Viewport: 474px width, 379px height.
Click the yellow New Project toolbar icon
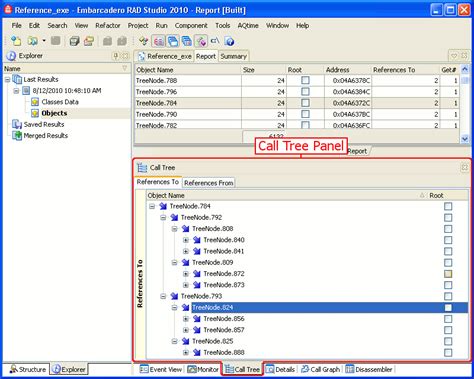16,41
